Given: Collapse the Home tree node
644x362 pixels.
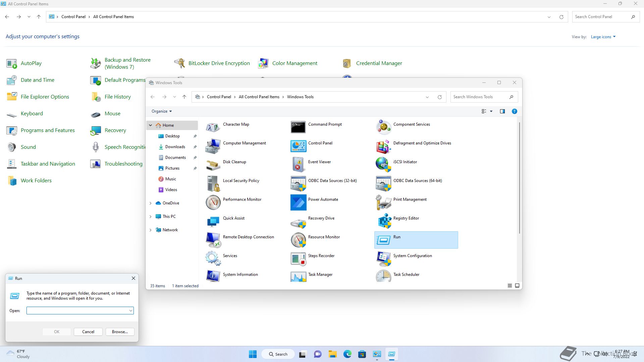Looking at the screenshot, I should [x=151, y=125].
